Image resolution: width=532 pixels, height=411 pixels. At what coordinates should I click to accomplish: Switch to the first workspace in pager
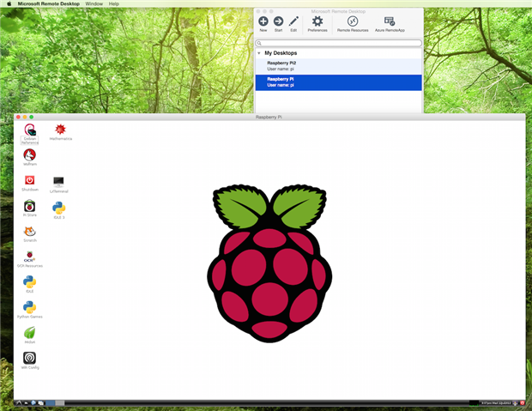[x=51, y=403]
